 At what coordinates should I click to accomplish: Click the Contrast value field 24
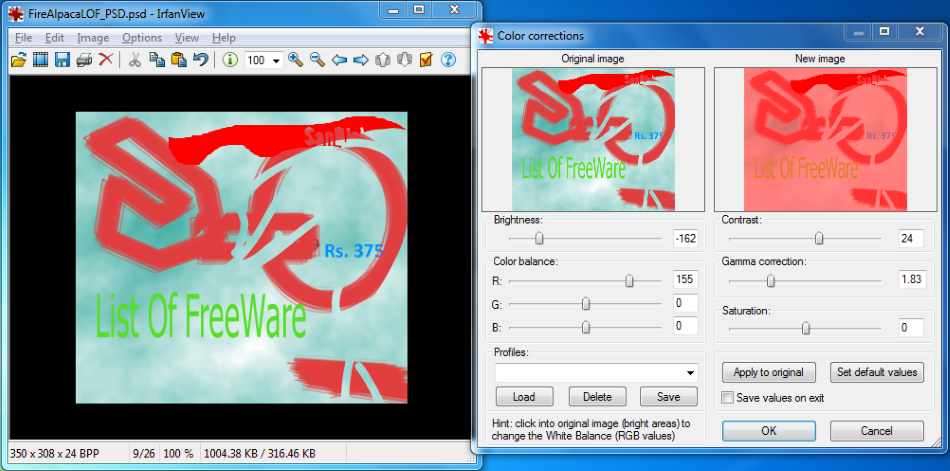pos(911,239)
